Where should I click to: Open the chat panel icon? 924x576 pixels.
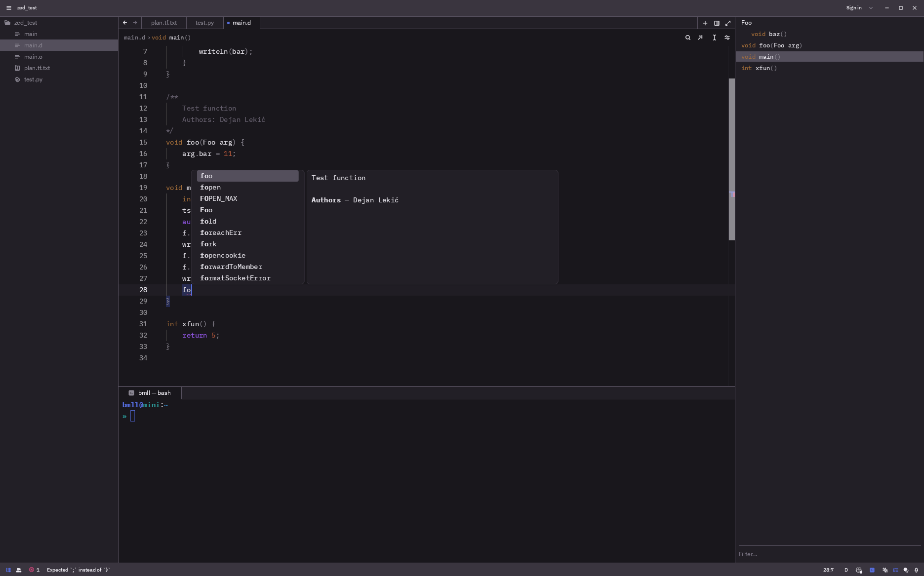pyautogui.click(x=906, y=570)
